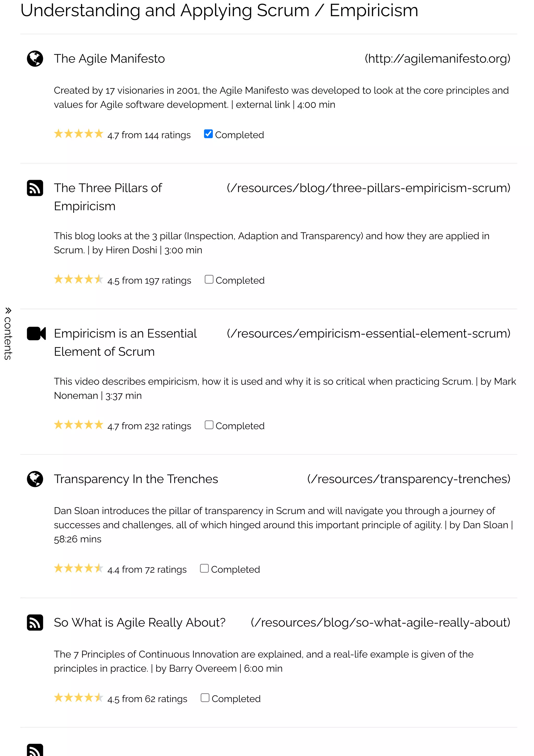Expand the contents side panel
Image resolution: width=534 pixels, height=756 pixels.
(x=8, y=338)
